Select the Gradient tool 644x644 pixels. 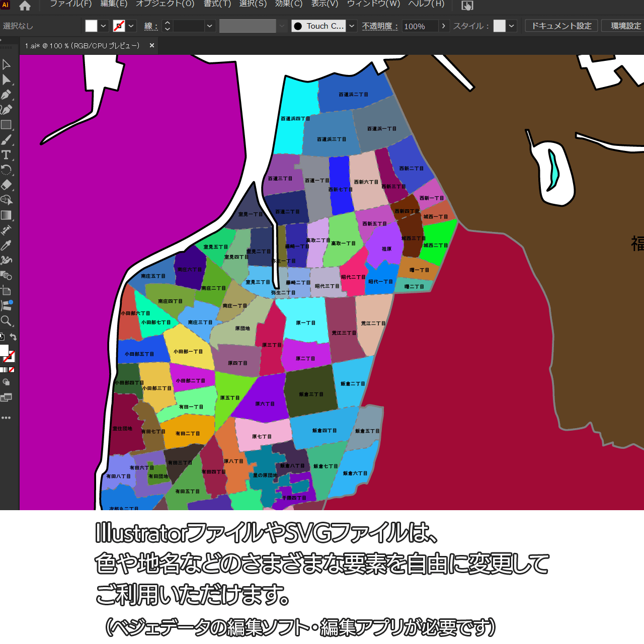(x=6, y=215)
